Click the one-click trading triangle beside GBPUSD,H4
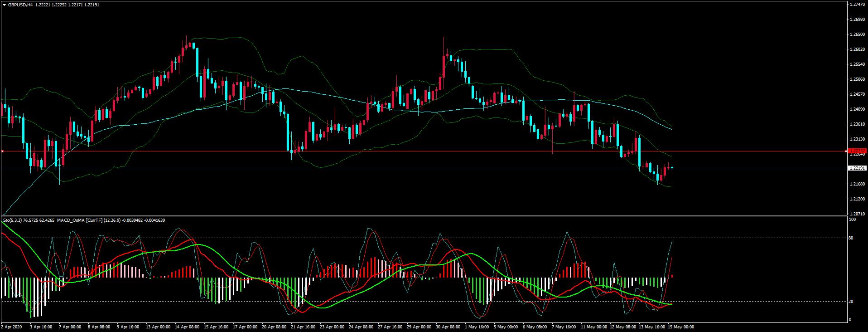 tap(4, 5)
